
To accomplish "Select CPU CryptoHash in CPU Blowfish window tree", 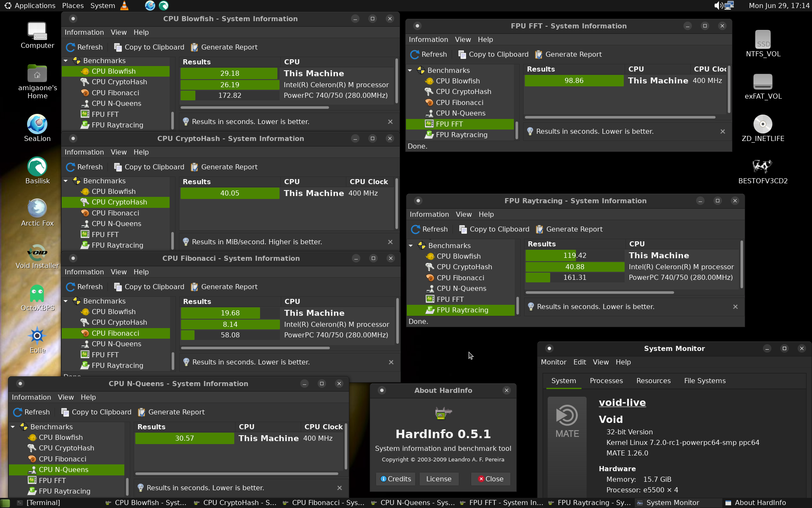I will tap(119, 82).
